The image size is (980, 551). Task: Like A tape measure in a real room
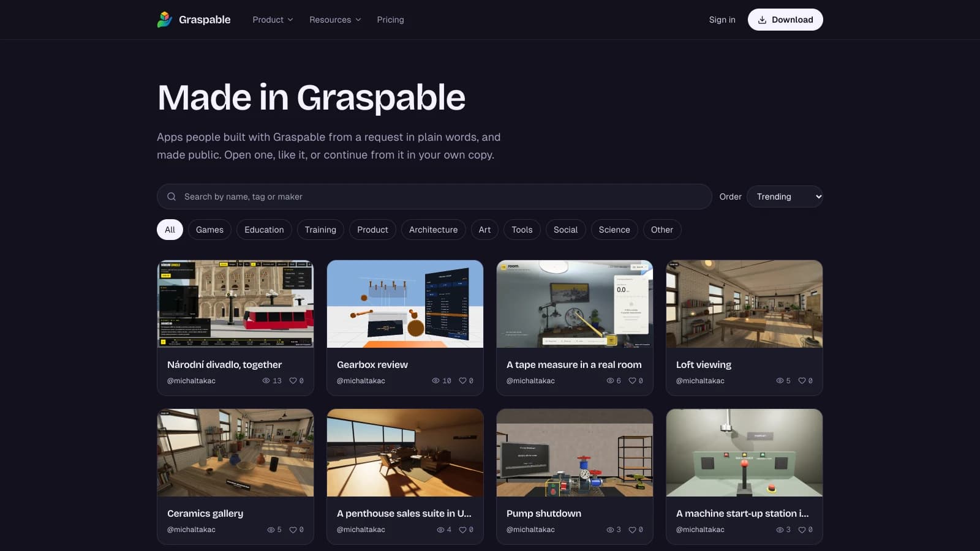632,381
